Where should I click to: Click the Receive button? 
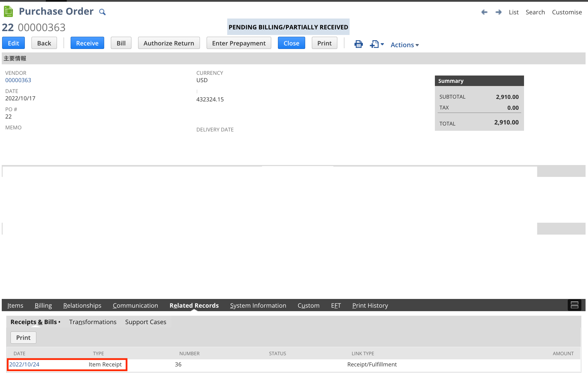click(87, 43)
